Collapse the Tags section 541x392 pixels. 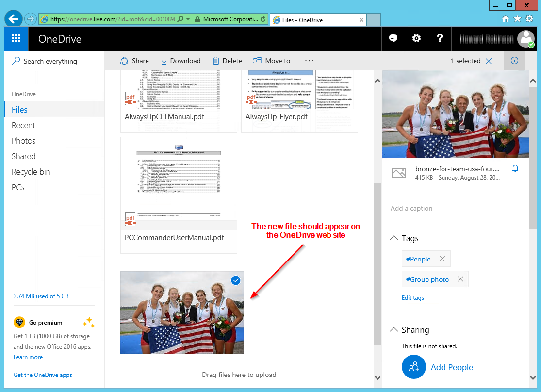(393, 238)
